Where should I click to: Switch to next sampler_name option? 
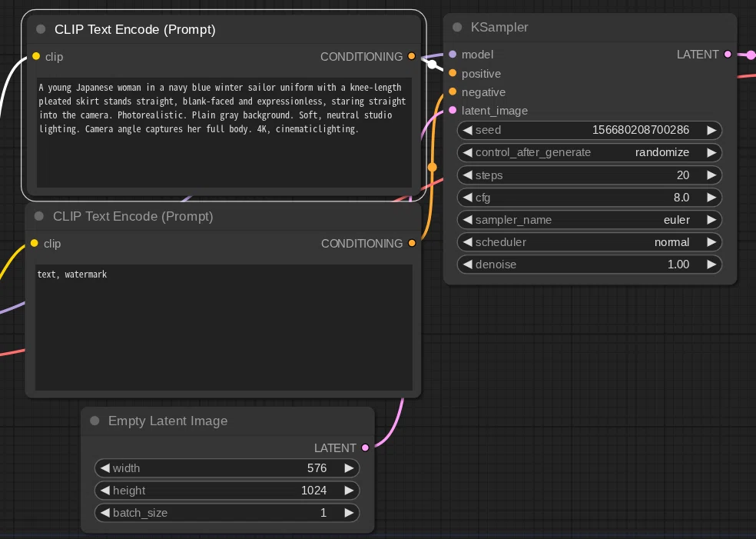(711, 220)
